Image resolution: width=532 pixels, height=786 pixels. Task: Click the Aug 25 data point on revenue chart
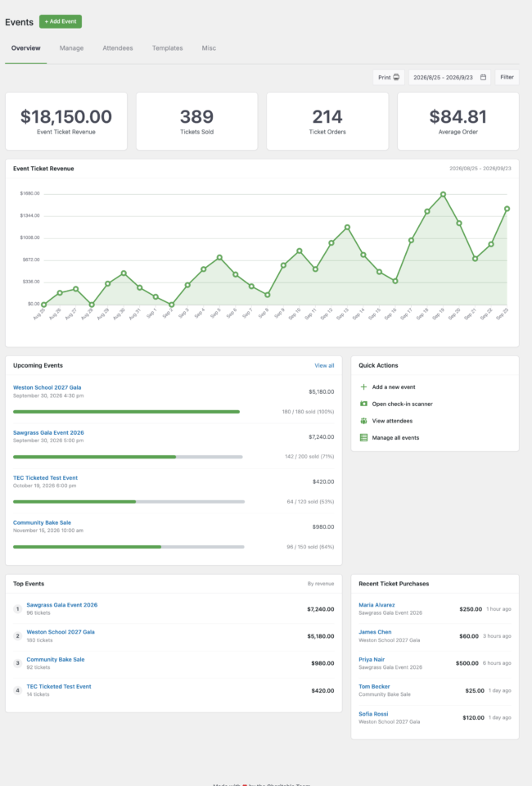tap(44, 305)
